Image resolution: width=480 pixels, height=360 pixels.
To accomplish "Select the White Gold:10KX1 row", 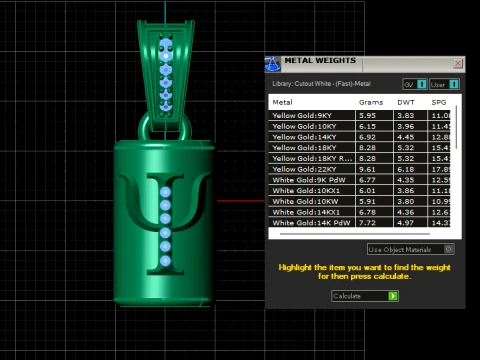I will (359, 191).
